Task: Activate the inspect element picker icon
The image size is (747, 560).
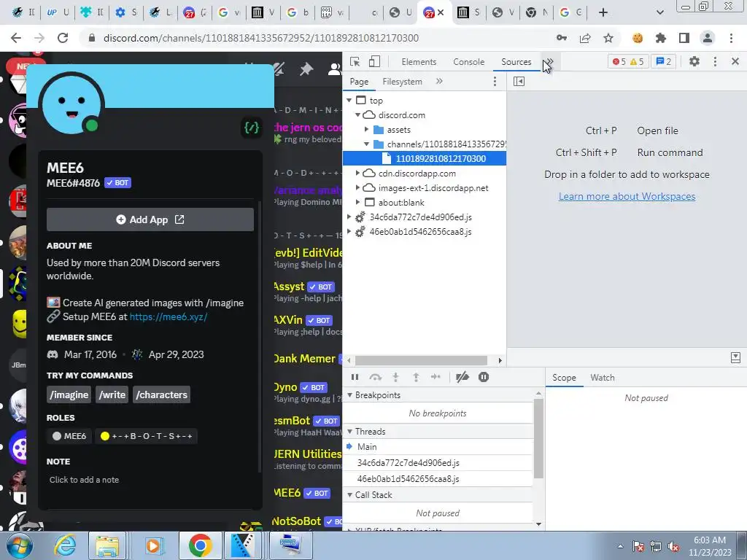Action: coord(355,62)
